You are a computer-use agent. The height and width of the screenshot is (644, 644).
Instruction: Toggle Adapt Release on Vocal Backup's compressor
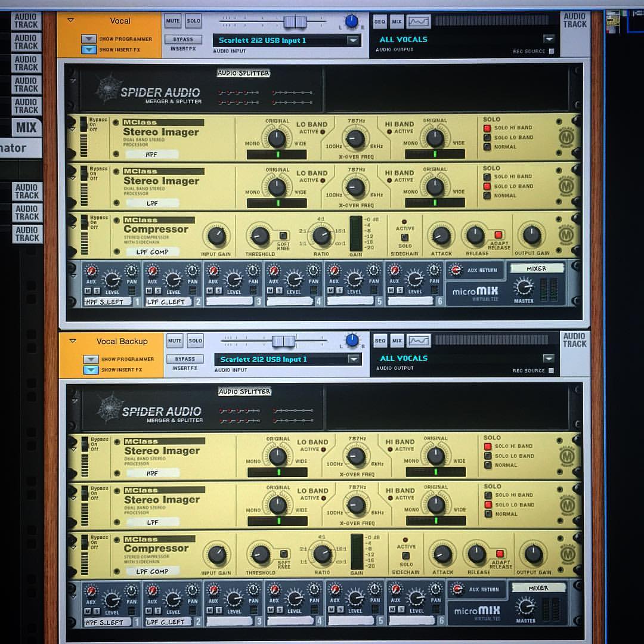(500, 553)
